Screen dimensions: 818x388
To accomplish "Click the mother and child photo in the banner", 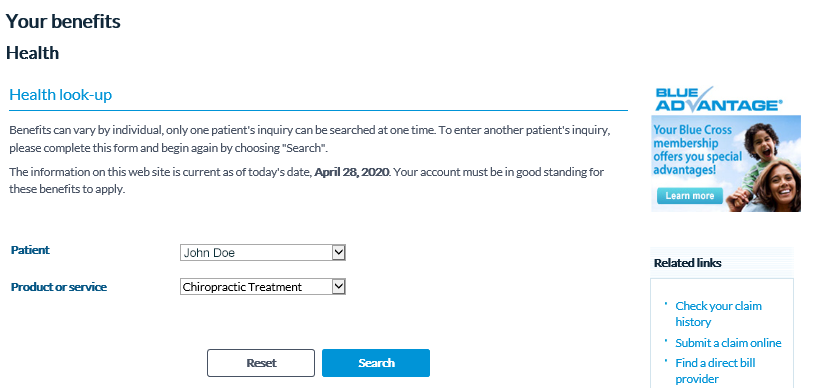I will click(x=764, y=167).
